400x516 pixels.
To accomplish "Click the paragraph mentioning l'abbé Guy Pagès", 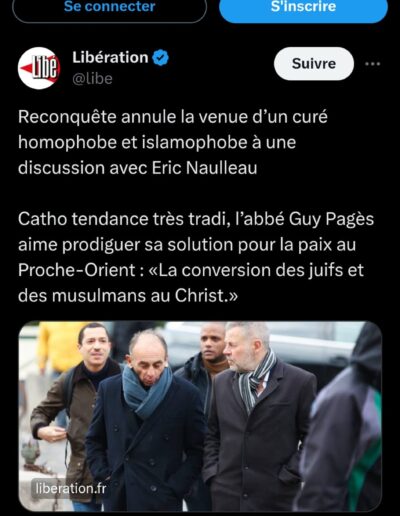I will click(196, 257).
